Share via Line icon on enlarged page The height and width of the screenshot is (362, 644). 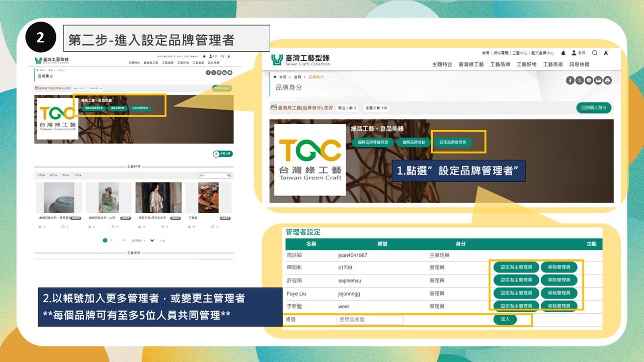(x=589, y=80)
